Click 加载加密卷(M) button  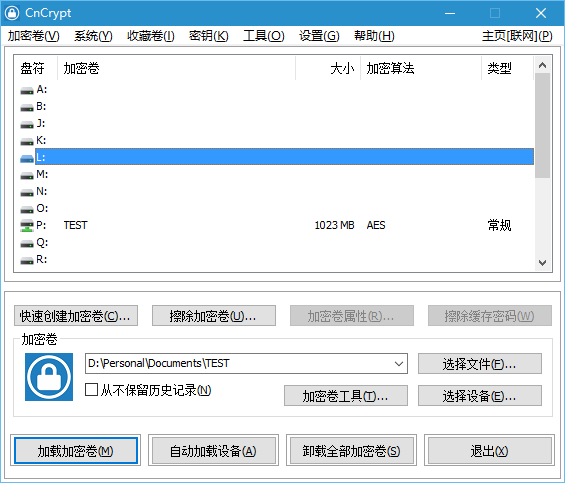pos(76,450)
